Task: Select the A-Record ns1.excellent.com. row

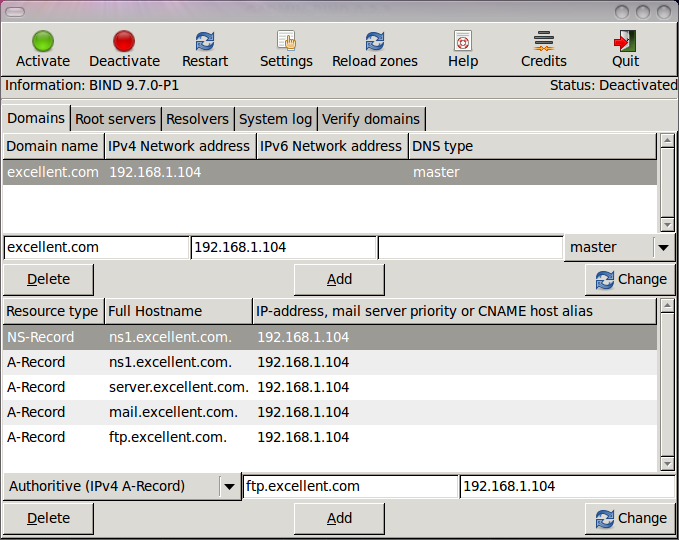Action: tap(330, 362)
